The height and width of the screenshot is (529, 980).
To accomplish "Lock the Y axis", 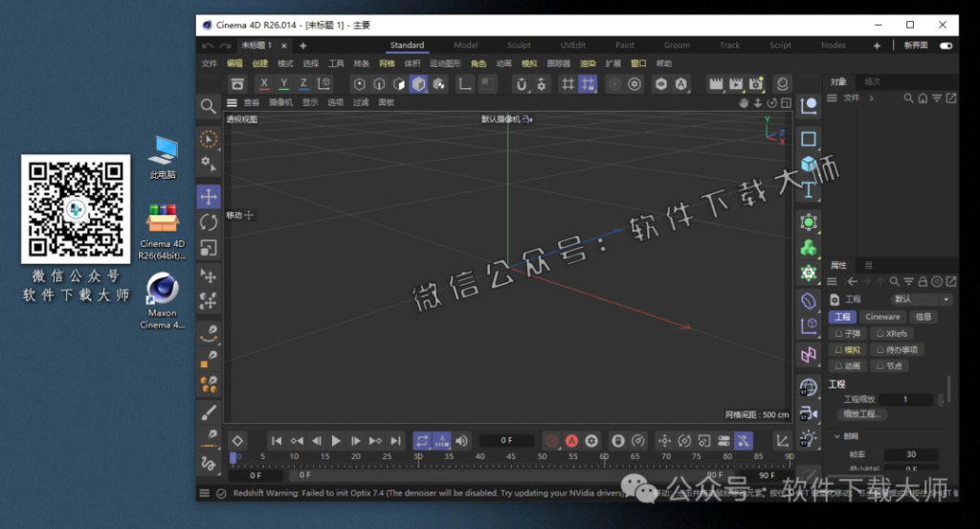I will pos(283,83).
